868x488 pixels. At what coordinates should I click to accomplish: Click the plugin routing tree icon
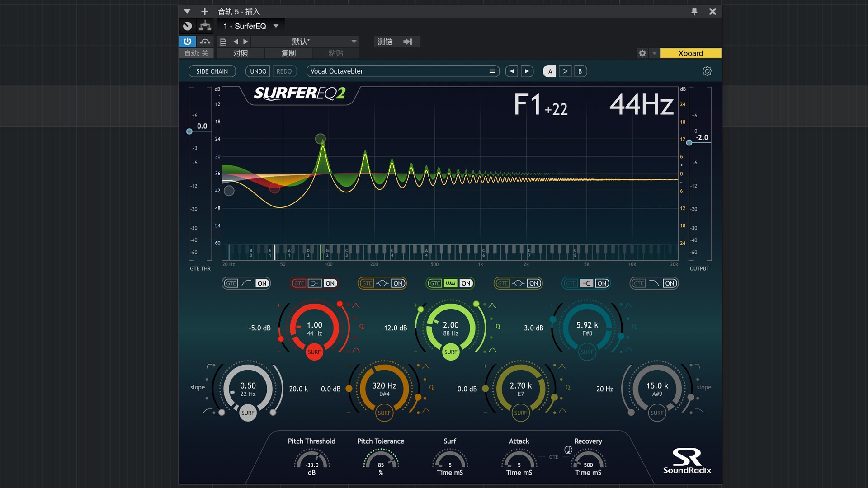point(205,26)
